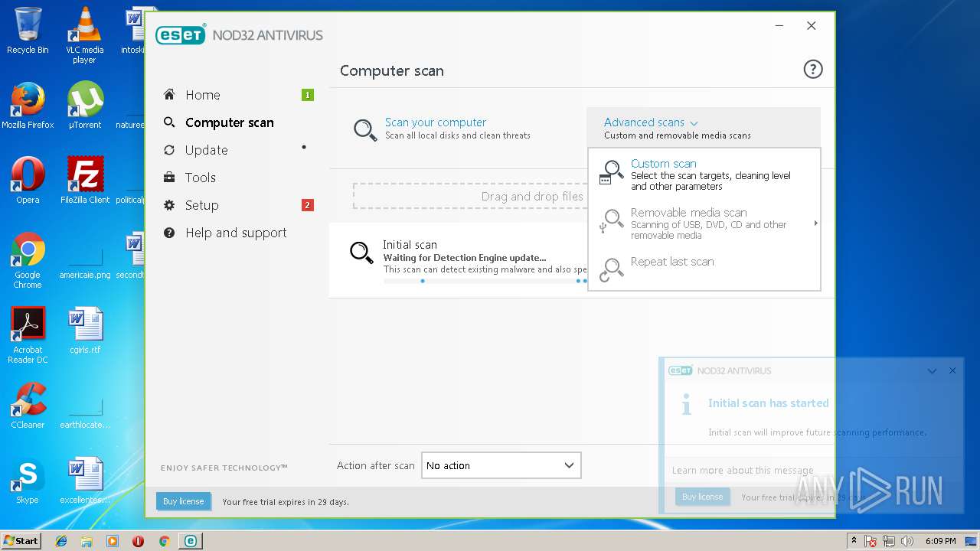Click the Setup gear icon
This screenshot has width=980, height=551.
point(169,205)
